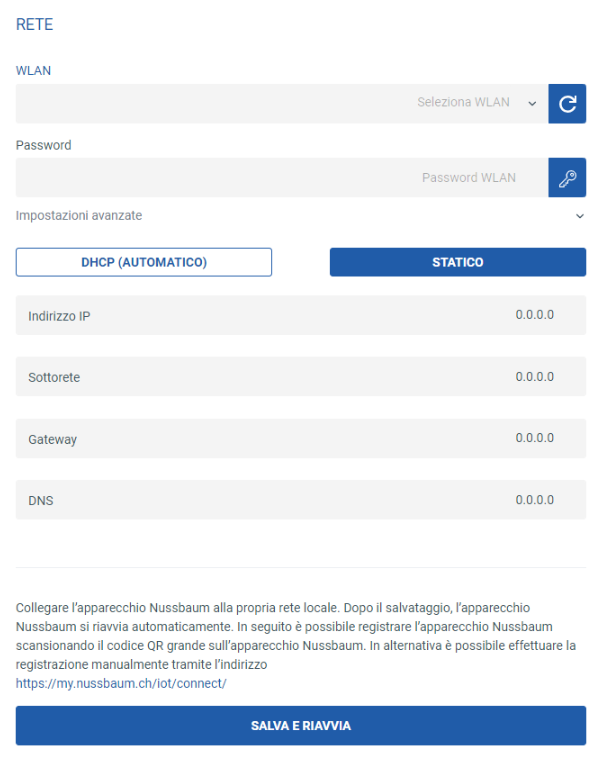This screenshot has width=597, height=769.
Task: Click the RETE section heading
Action: coord(34,24)
